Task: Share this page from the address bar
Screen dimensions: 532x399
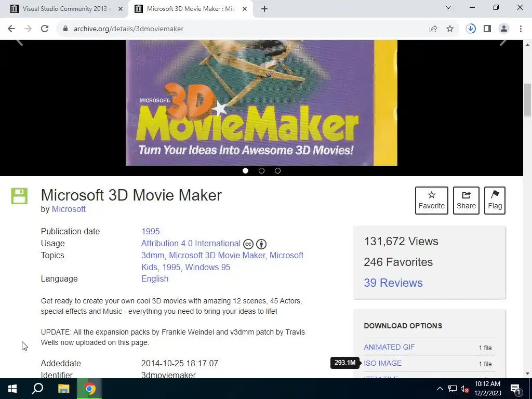Action: coord(433,29)
